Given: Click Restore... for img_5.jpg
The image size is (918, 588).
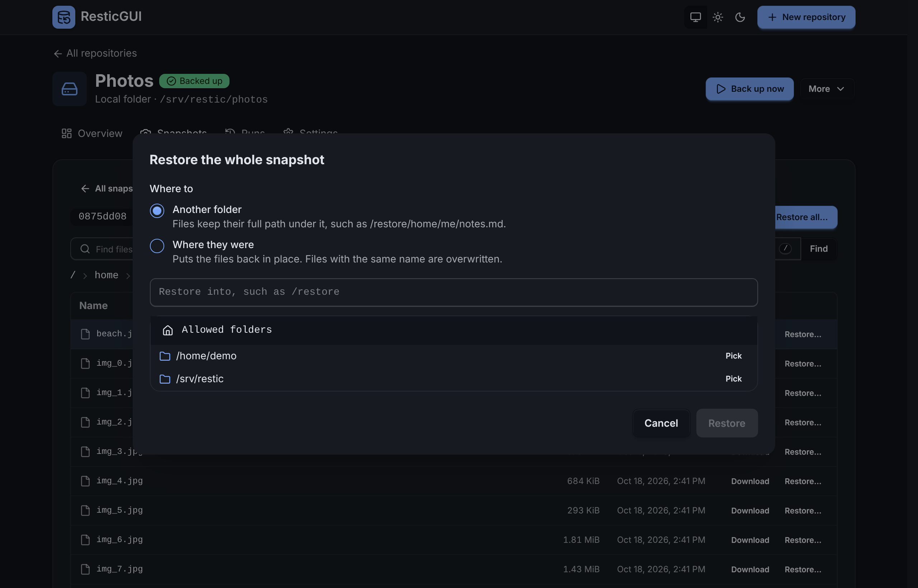Looking at the screenshot, I should pyautogui.click(x=803, y=511).
